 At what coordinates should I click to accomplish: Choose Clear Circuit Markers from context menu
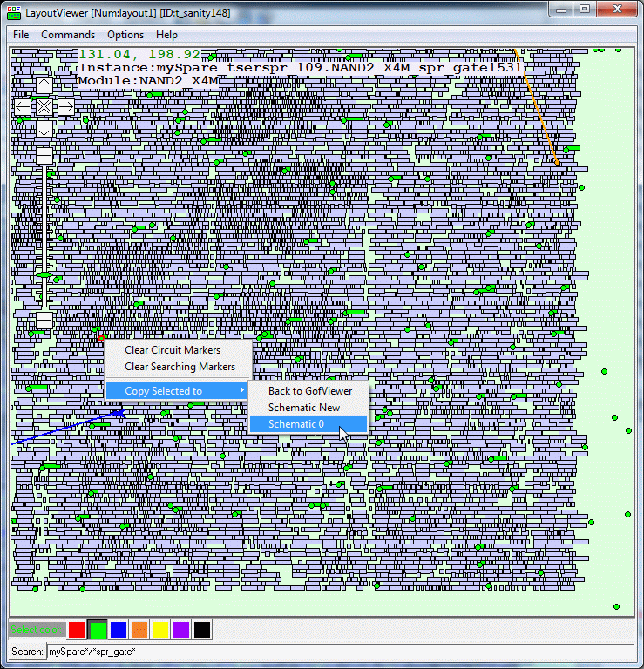click(173, 350)
